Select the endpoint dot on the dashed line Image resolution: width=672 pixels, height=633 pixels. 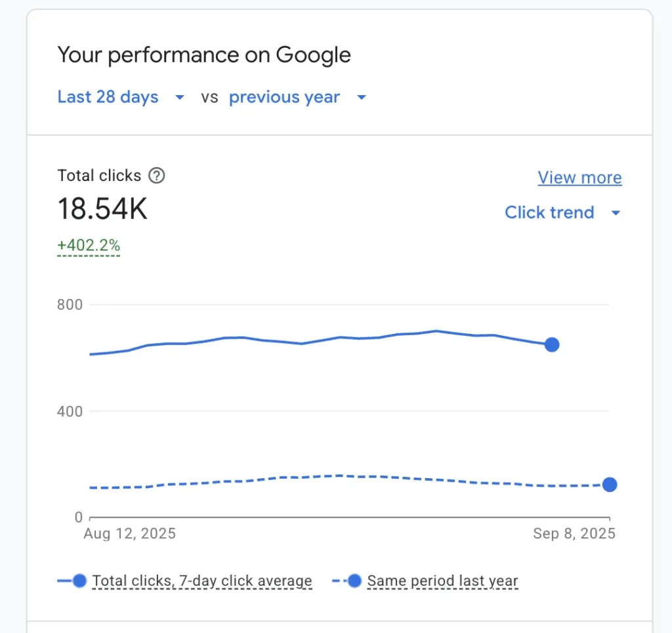tap(610, 485)
